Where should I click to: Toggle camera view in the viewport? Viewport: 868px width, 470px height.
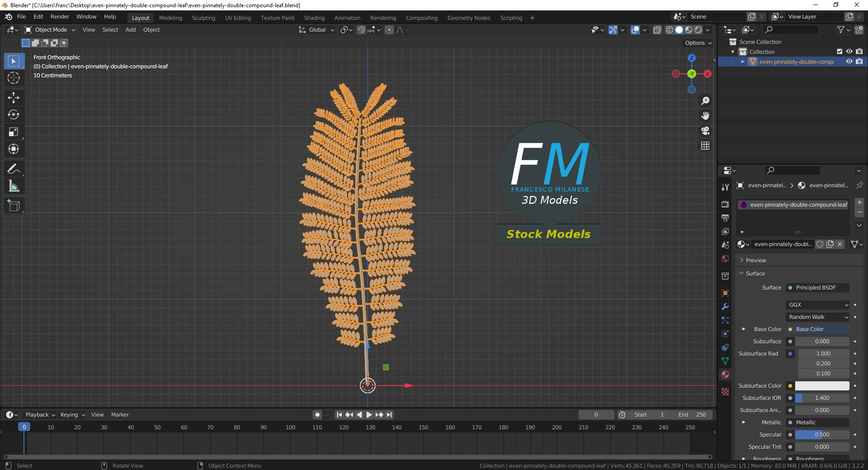(x=705, y=131)
